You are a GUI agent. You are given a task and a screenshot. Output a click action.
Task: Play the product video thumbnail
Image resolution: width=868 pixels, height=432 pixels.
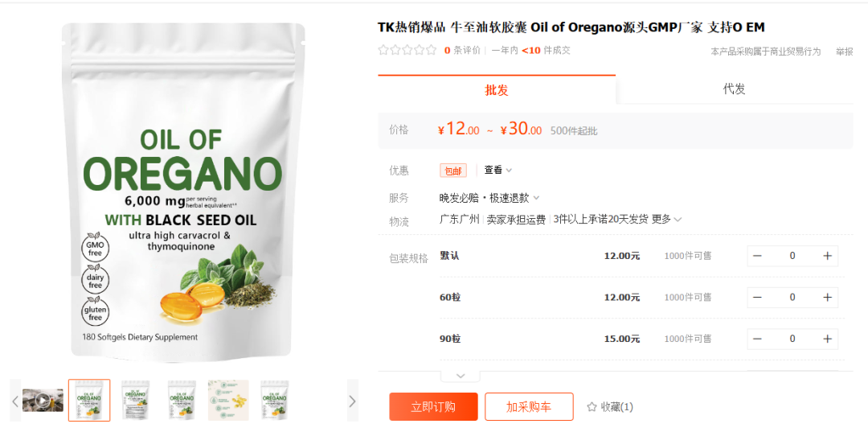pyautogui.click(x=43, y=400)
